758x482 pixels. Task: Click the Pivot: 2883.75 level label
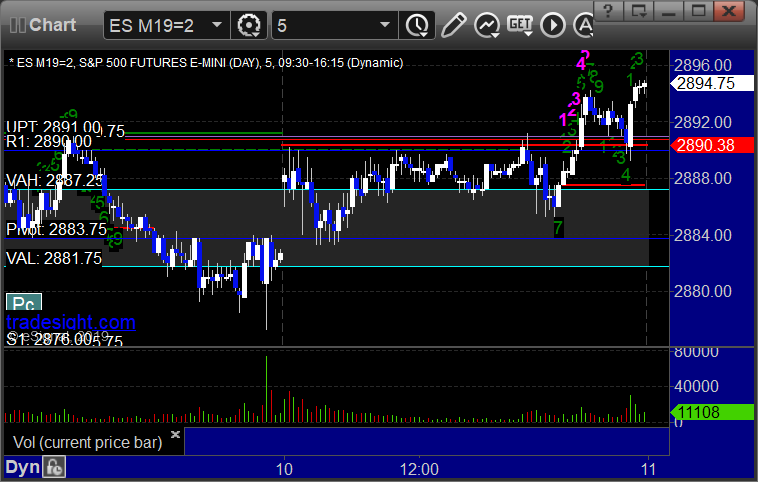tap(56, 229)
